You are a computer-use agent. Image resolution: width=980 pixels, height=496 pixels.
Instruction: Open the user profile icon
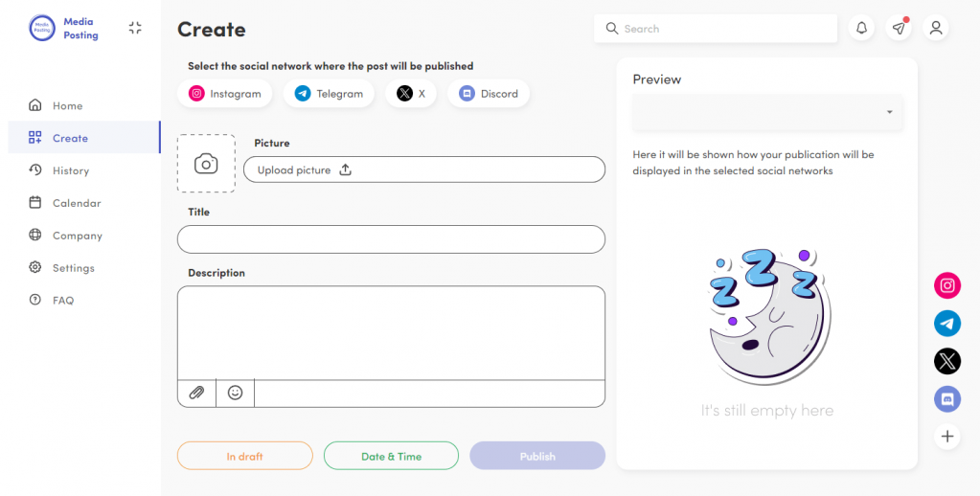pyautogui.click(x=936, y=29)
